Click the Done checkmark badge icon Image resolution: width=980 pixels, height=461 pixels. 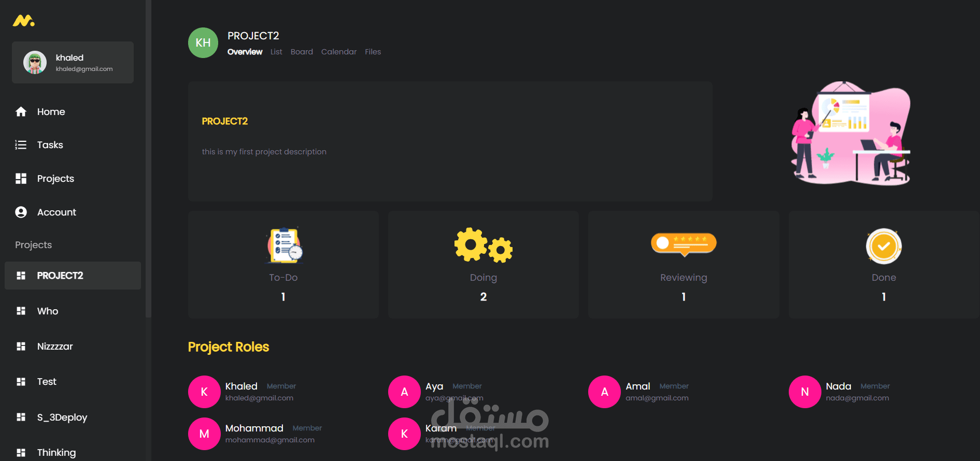click(x=884, y=246)
